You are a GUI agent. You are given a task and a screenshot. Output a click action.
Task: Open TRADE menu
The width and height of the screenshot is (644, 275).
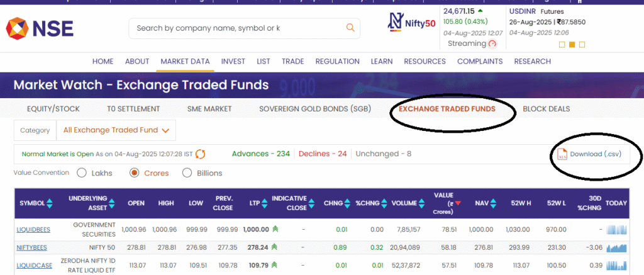coord(293,61)
